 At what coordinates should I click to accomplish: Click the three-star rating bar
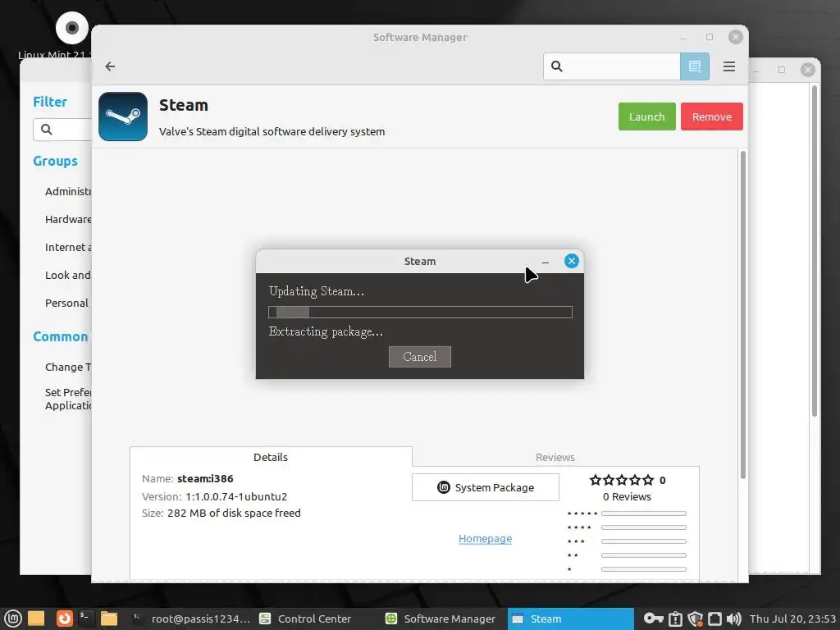643,541
